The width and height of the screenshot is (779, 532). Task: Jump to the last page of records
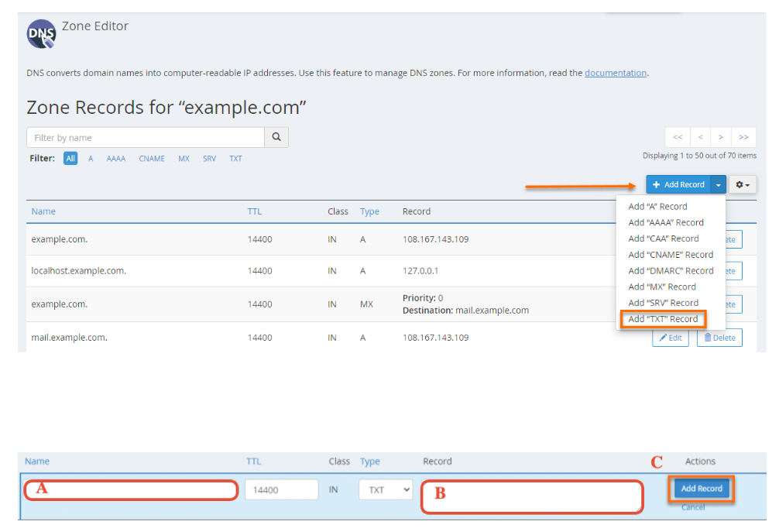[x=743, y=137]
